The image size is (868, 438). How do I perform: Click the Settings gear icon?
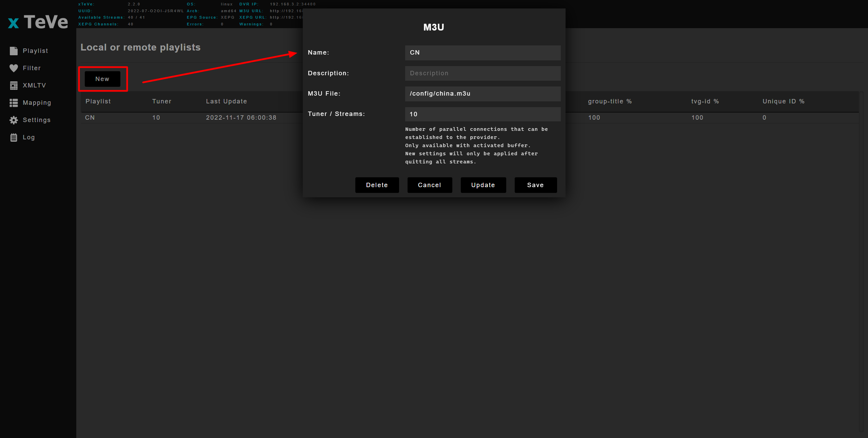(14, 120)
